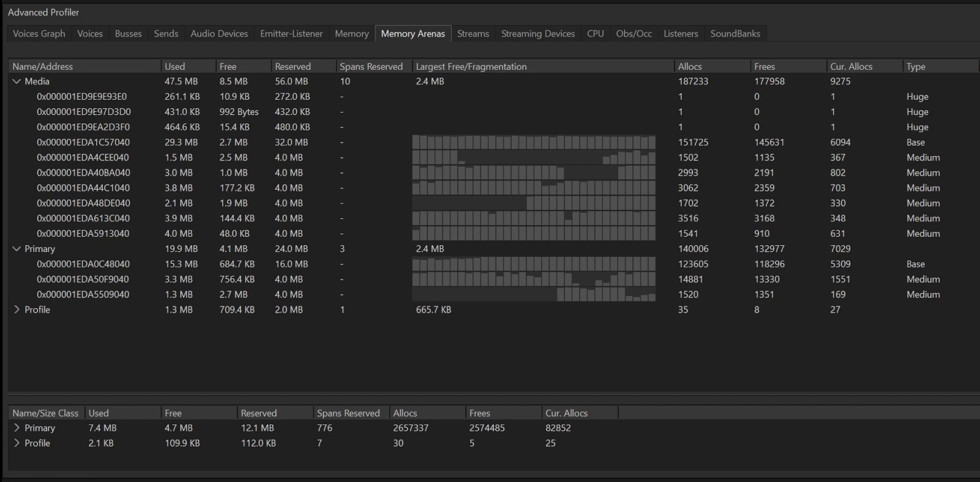Screen dimensions: 980x482
Task: Open the Memory tab
Action: tap(351, 34)
